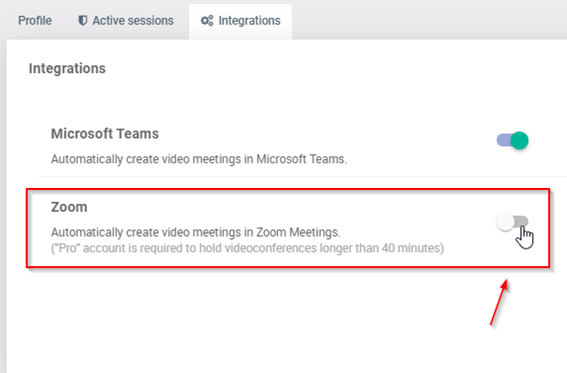Click the red arrow annotation
The image size is (567, 373).
499,302
